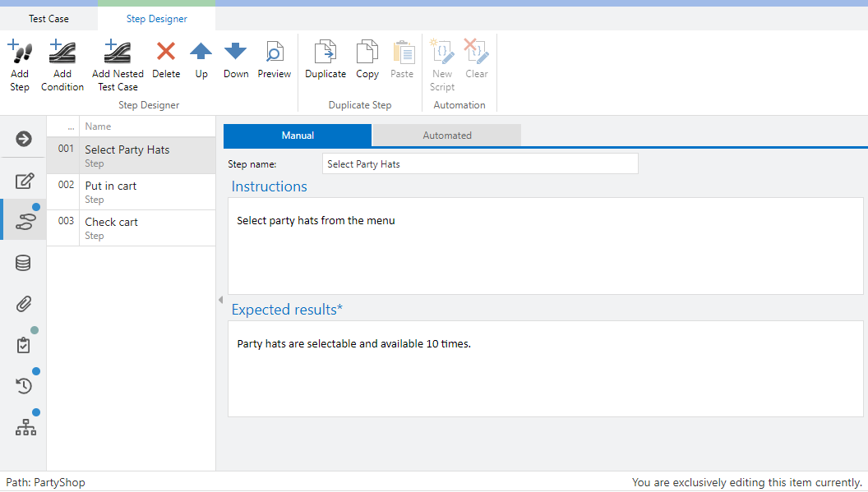Click the Add Step icon
Viewport: 868px width, 492px height.
(20, 53)
